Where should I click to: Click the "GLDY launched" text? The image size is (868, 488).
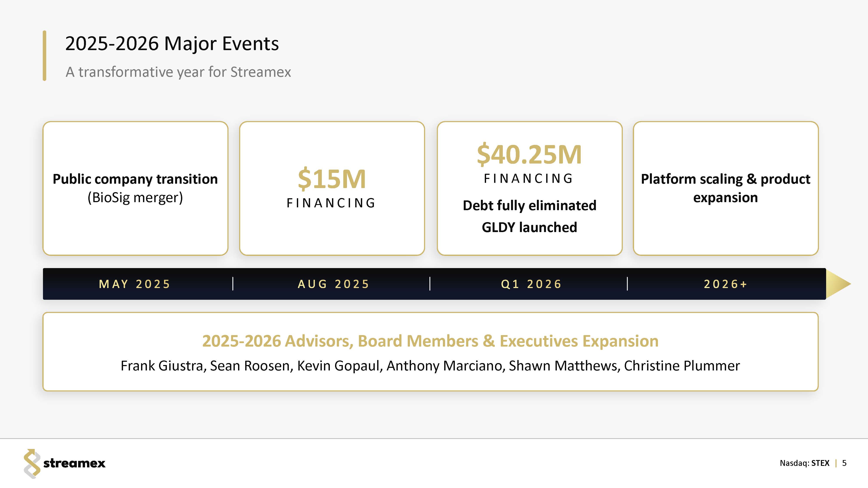point(529,227)
